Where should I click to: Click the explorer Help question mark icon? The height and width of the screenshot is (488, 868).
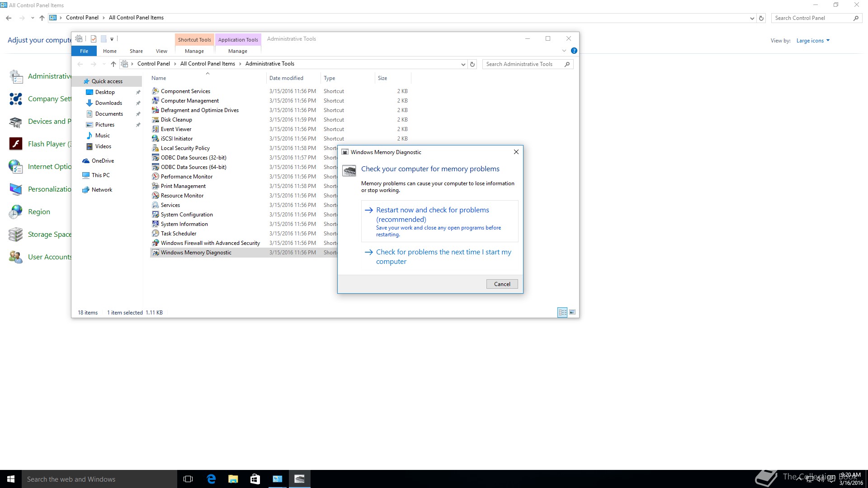coord(574,51)
